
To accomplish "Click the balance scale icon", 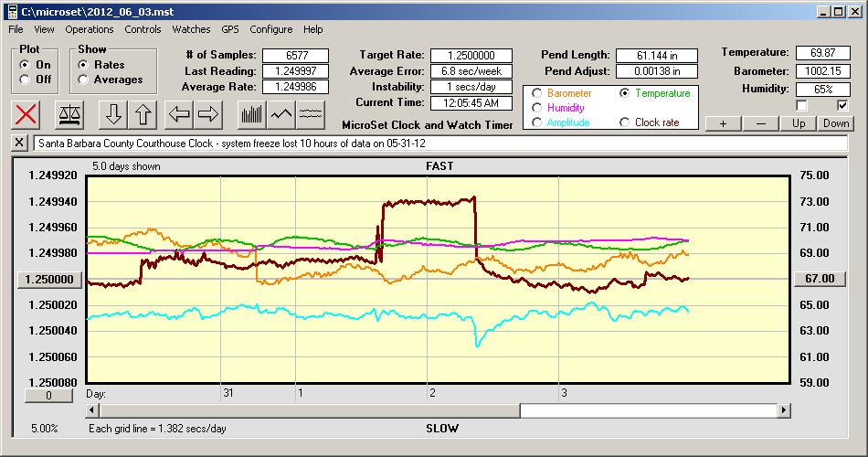I will [x=69, y=114].
